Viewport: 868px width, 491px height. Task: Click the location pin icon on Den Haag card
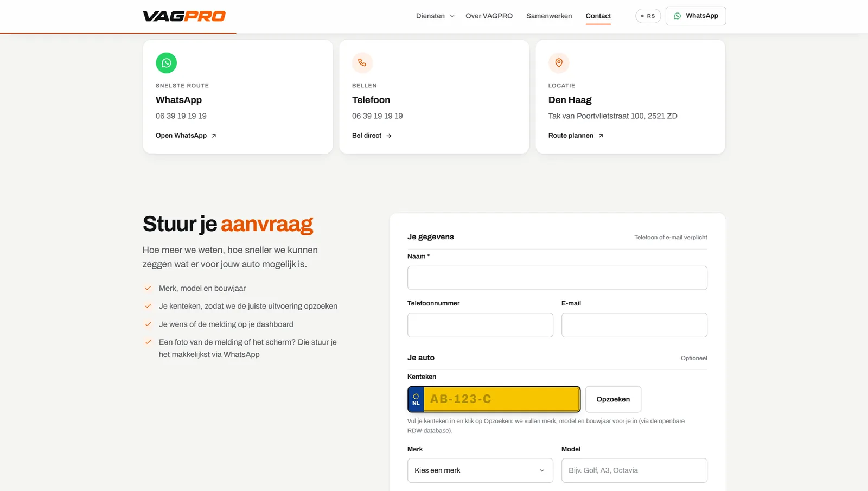(x=559, y=63)
